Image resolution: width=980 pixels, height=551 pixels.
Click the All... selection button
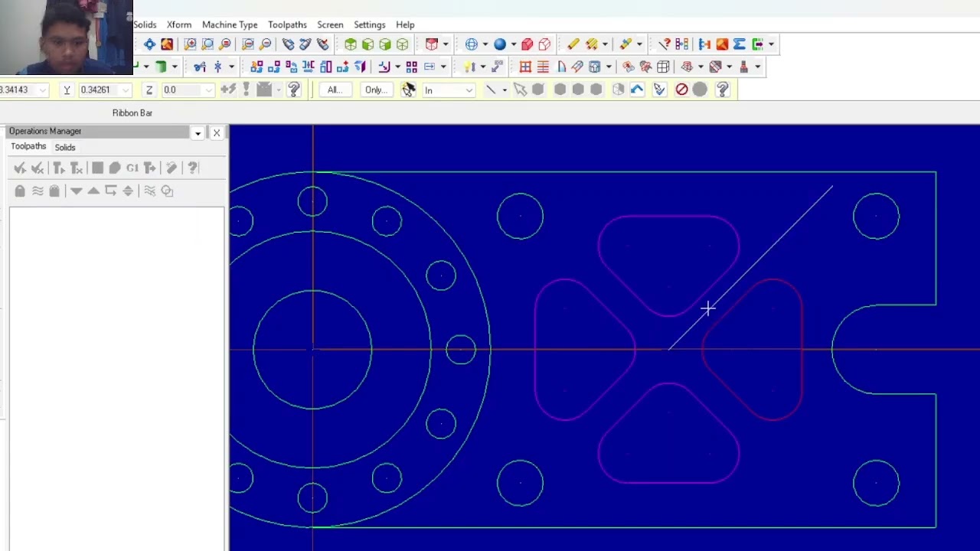click(334, 90)
